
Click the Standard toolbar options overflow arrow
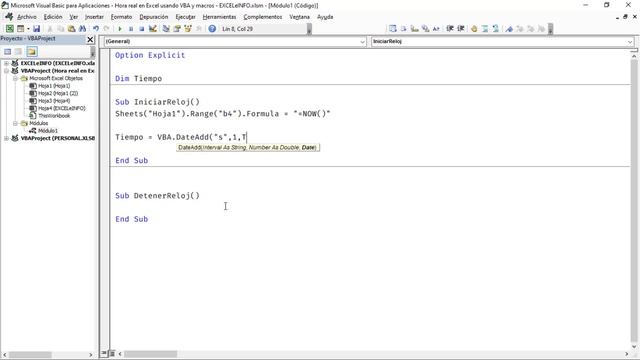309,29
